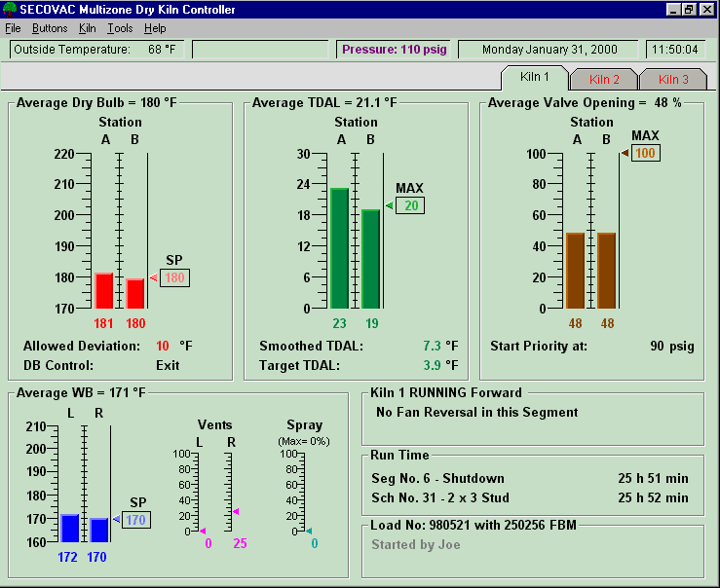Restore down the SECOVAC controller window
Viewport: 720px width, 588px height.
688,10
